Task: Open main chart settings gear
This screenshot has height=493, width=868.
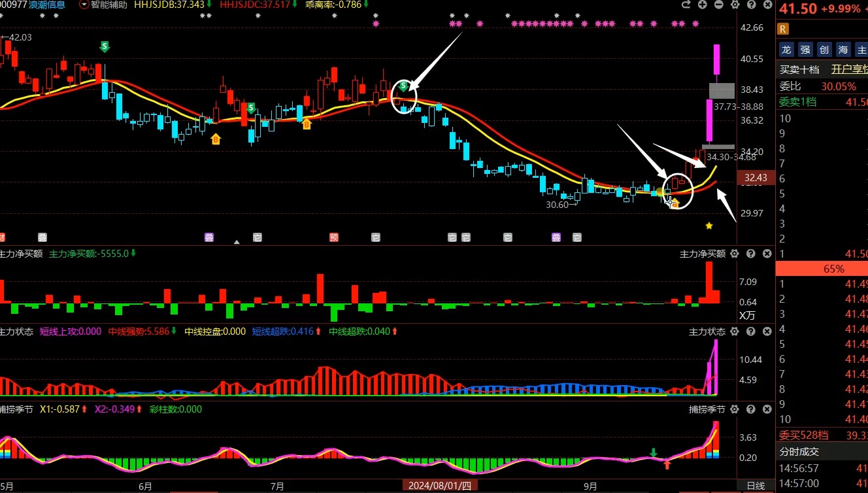Action: coord(735,5)
